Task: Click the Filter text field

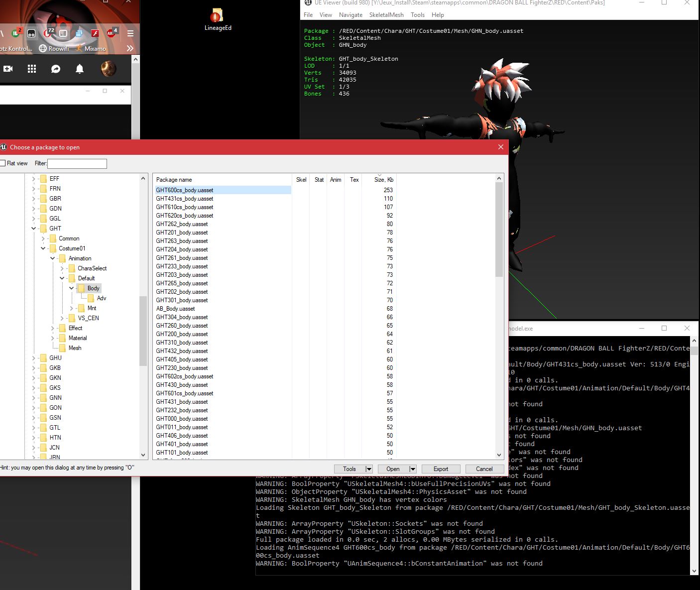Action: click(x=77, y=163)
